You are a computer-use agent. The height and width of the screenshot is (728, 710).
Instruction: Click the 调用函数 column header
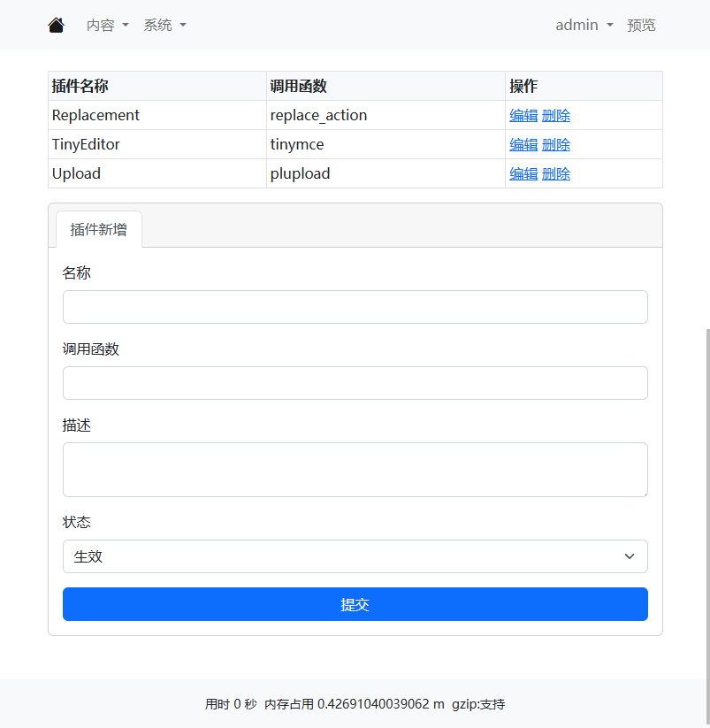(386, 86)
